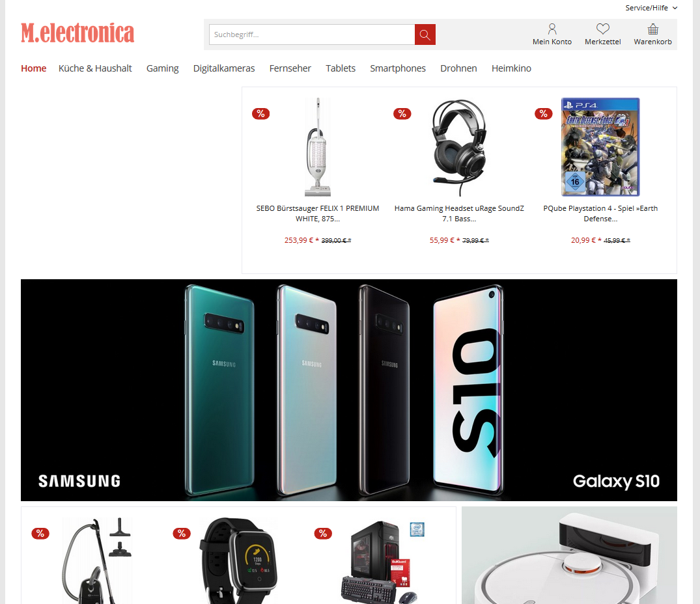700x604 pixels.
Task: Click discount badge on SEBO Bürstsauger
Action: 260,114
